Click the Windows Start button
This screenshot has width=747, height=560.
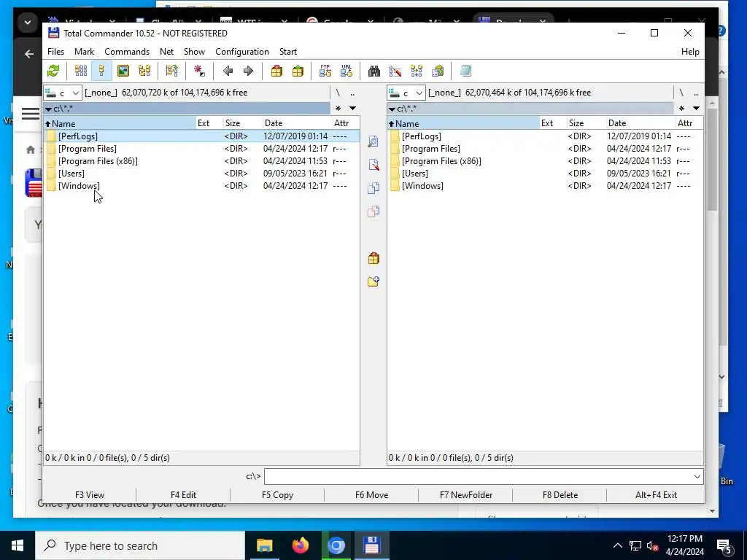coord(18,545)
